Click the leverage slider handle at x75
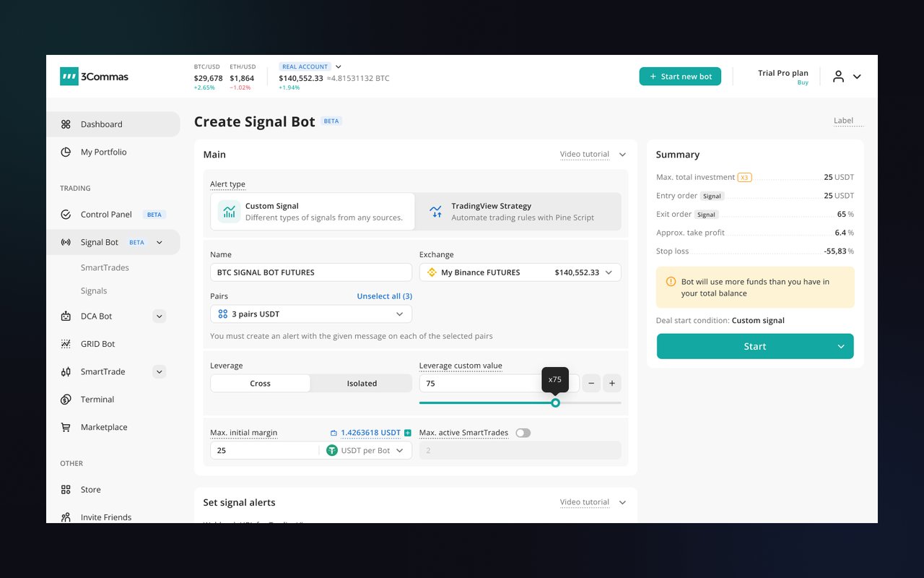The image size is (924, 578). point(555,402)
